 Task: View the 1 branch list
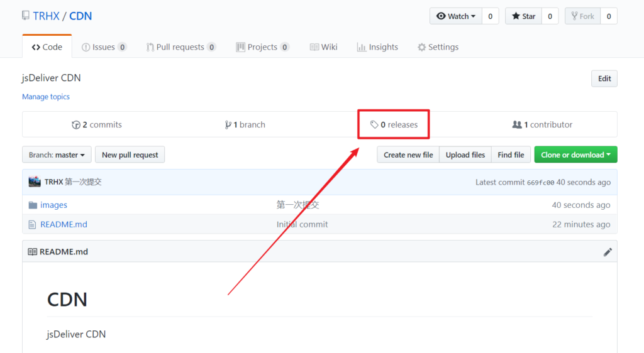[245, 124]
